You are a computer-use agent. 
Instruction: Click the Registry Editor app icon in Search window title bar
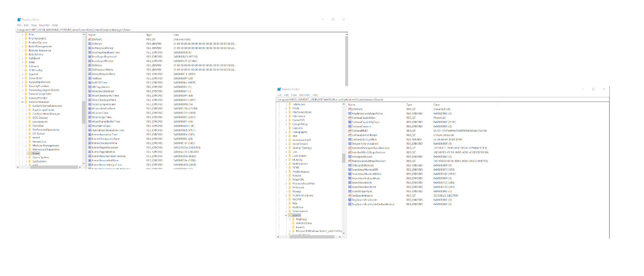pyautogui.click(x=279, y=89)
